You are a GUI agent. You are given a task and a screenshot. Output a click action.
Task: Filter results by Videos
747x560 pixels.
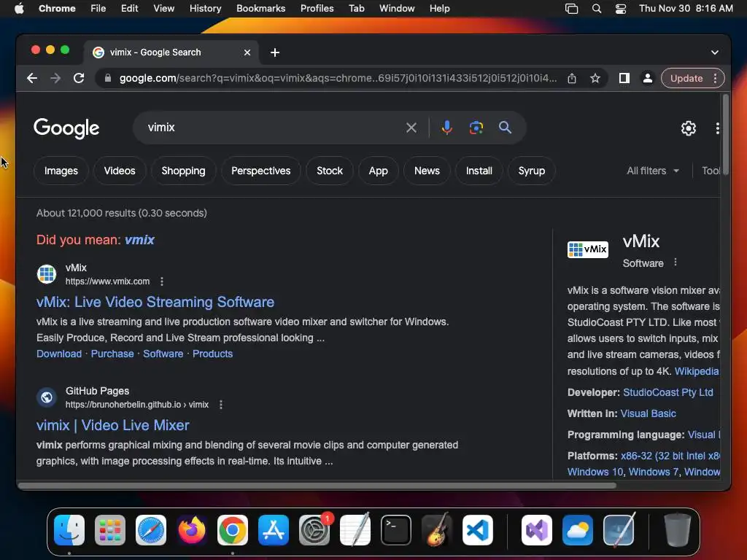click(x=120, y=171)
